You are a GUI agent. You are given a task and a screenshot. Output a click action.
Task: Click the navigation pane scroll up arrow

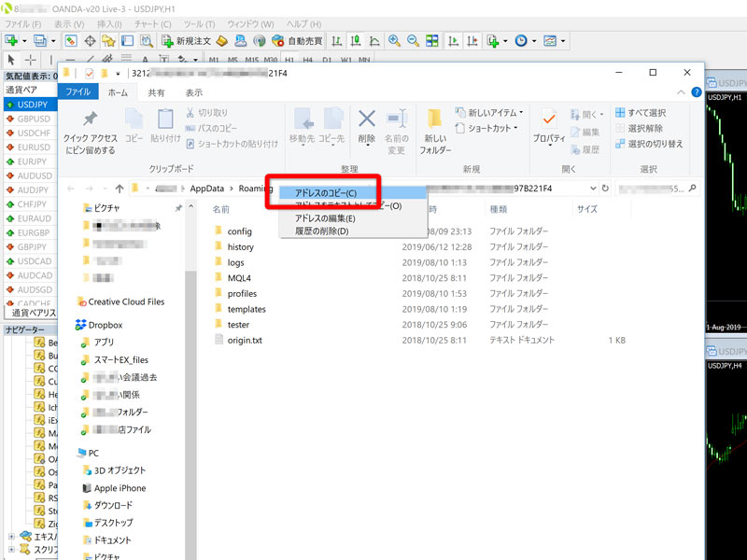[190, 206]
